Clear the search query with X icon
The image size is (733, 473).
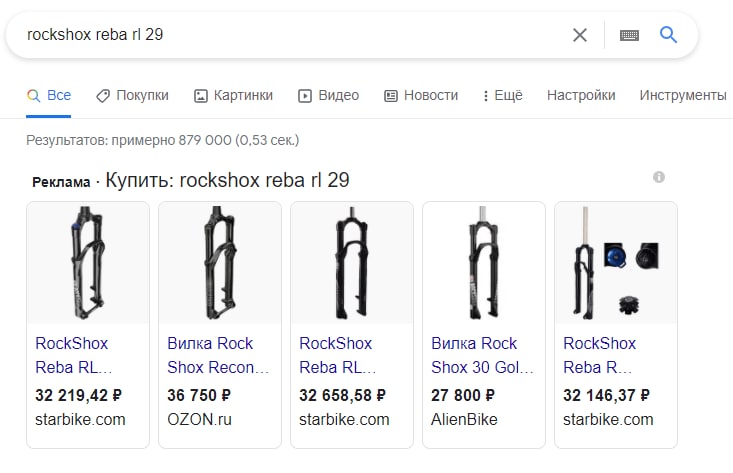pos(580,35)
